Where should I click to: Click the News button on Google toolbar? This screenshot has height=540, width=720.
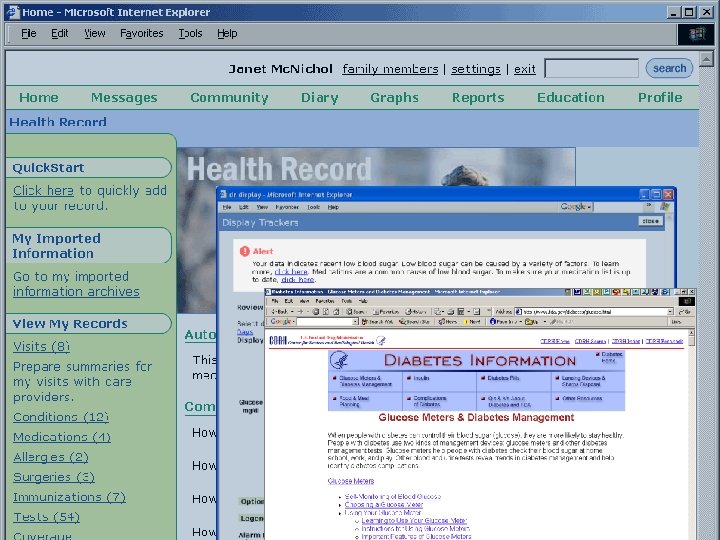pos(448,321)
